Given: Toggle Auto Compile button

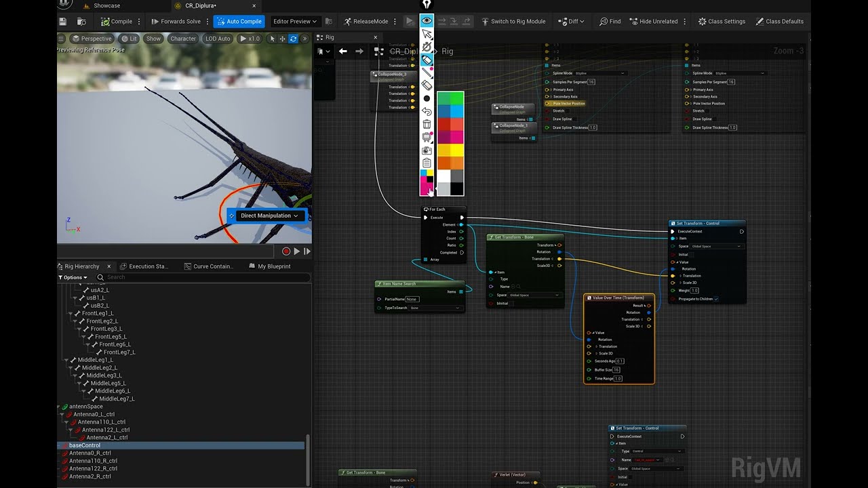Looking at the screenshot, I should 239,22.
